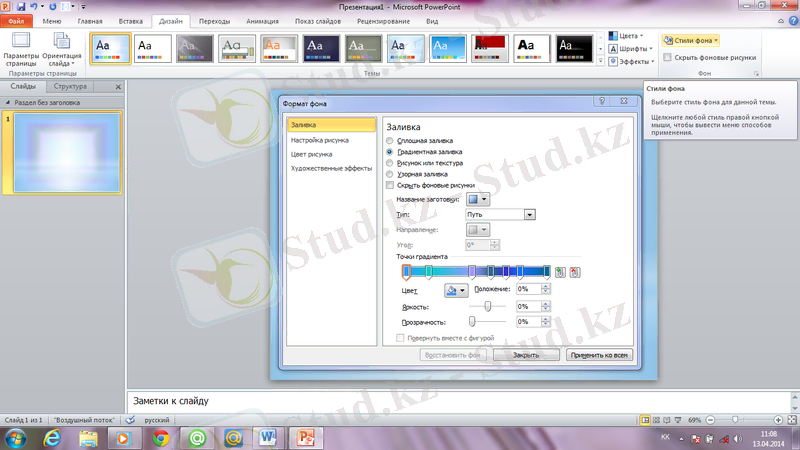The height and width of the screenshot is (450, 800).
Task: Check the Скрыть фоновые рисунки box in dialog
Action: (x=390, y=185)
